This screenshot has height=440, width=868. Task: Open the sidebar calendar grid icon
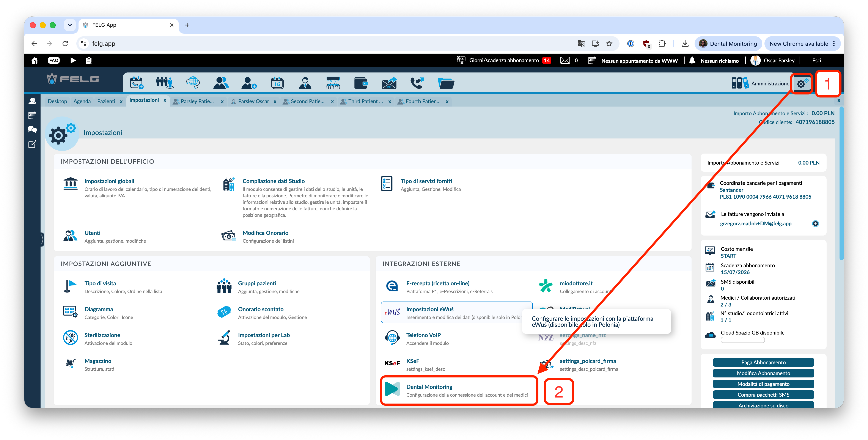point(32,116)
